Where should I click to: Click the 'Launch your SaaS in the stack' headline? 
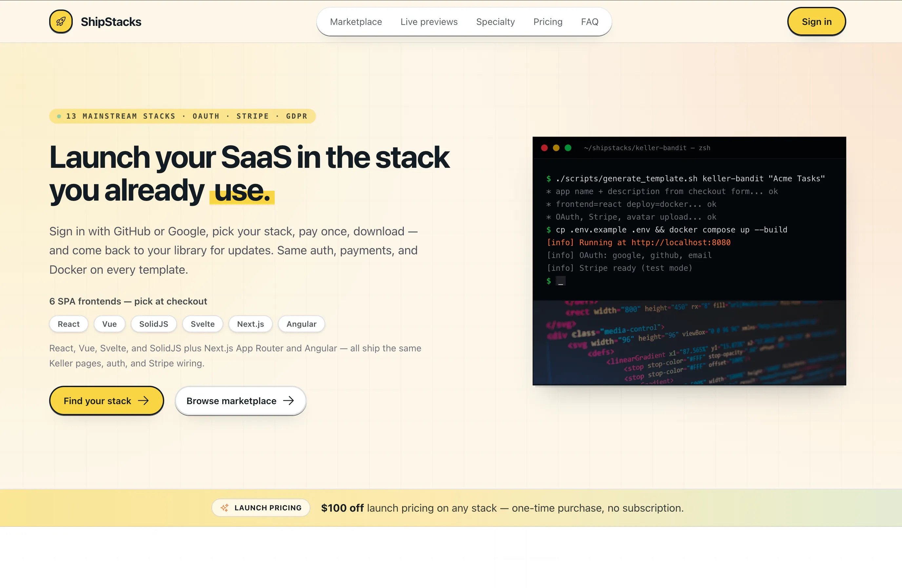(x=249, y=157)
